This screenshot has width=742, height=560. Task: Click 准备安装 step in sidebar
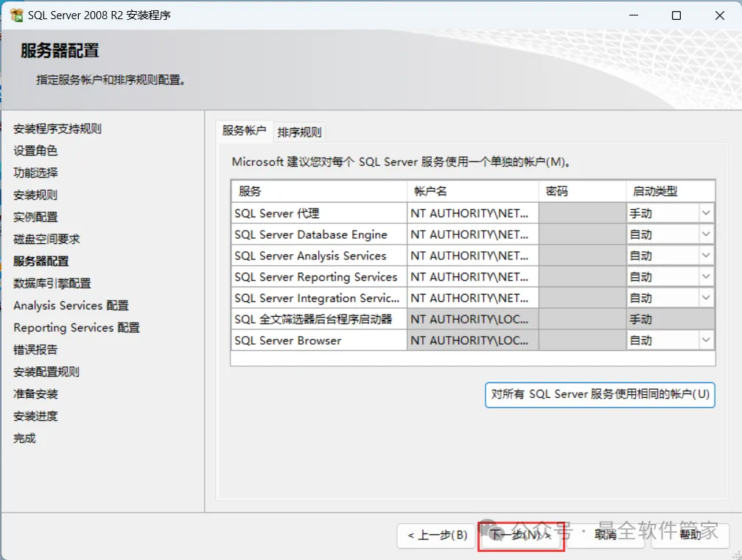coord(35,394)
